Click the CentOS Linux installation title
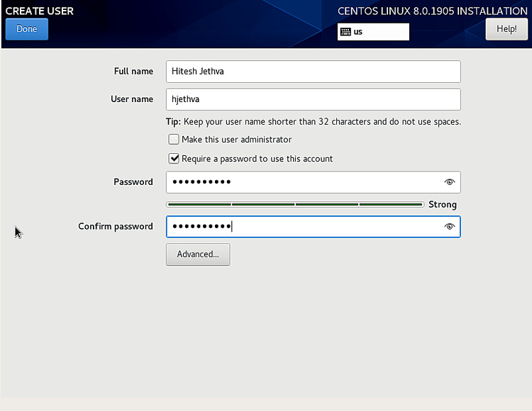Viewport: 532px width, 411px height. click(x=432, y=11)
